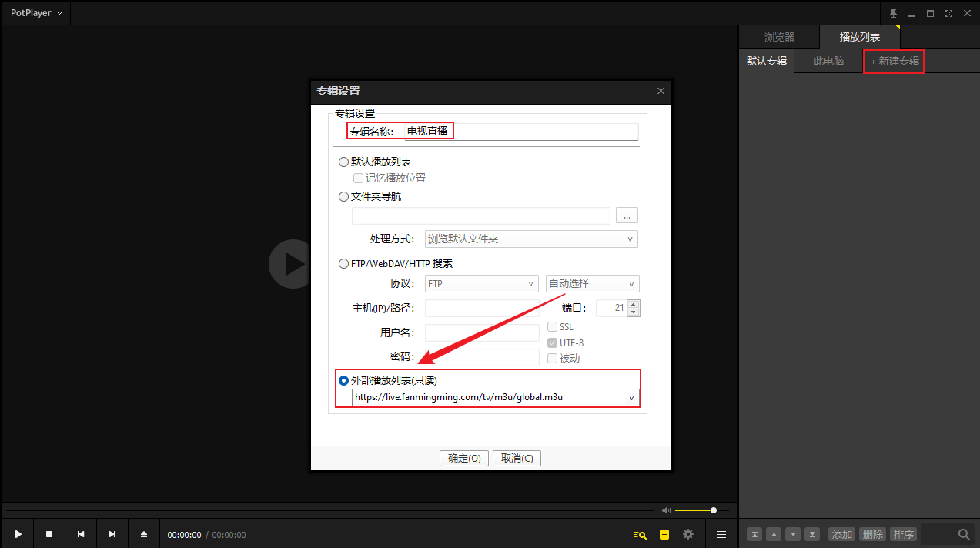The height and width of the screenshot is (548, 980).
Task: Stop playback with stop button
Action: click(x=49, y=534)
